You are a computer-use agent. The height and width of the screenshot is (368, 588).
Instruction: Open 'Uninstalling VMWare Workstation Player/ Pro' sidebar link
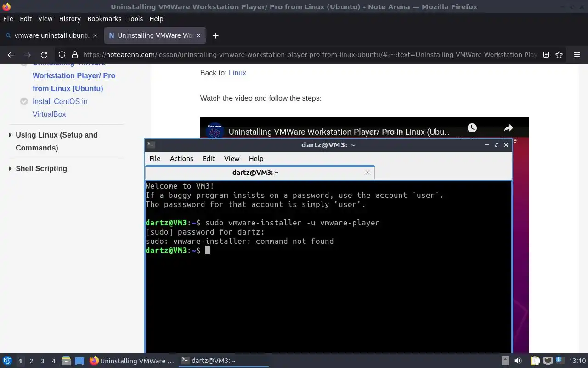click(x=74, y=76)
